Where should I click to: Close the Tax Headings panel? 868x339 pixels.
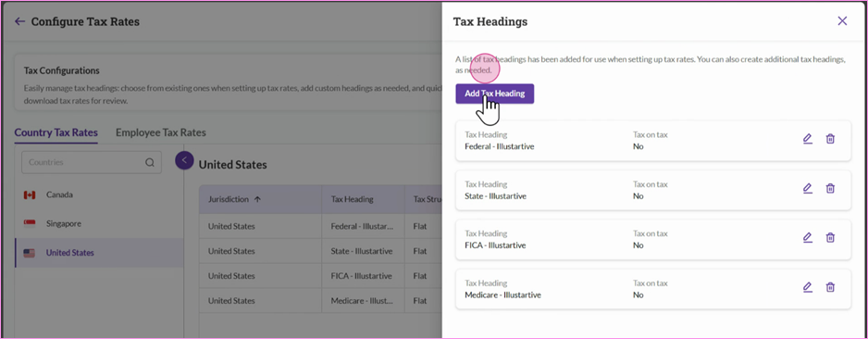(x=842, y=21)
